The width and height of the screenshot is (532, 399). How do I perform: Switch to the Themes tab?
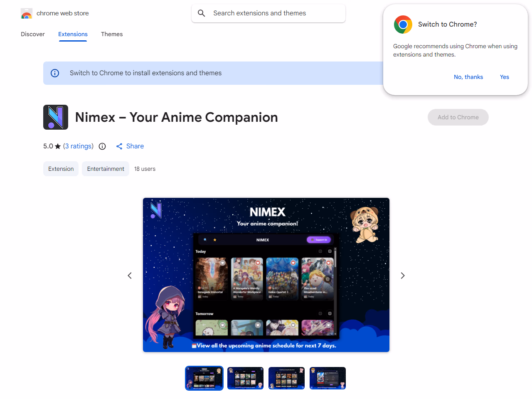tap(112, 34)
